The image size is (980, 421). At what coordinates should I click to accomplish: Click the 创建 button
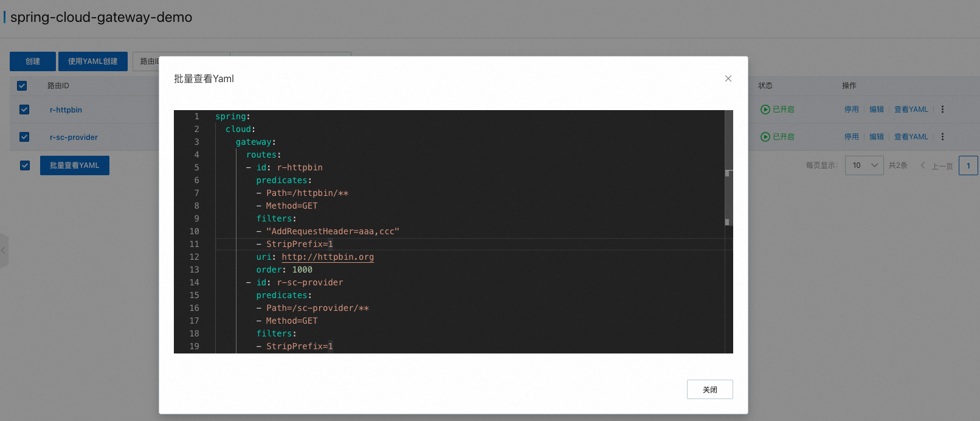(33, 61)
